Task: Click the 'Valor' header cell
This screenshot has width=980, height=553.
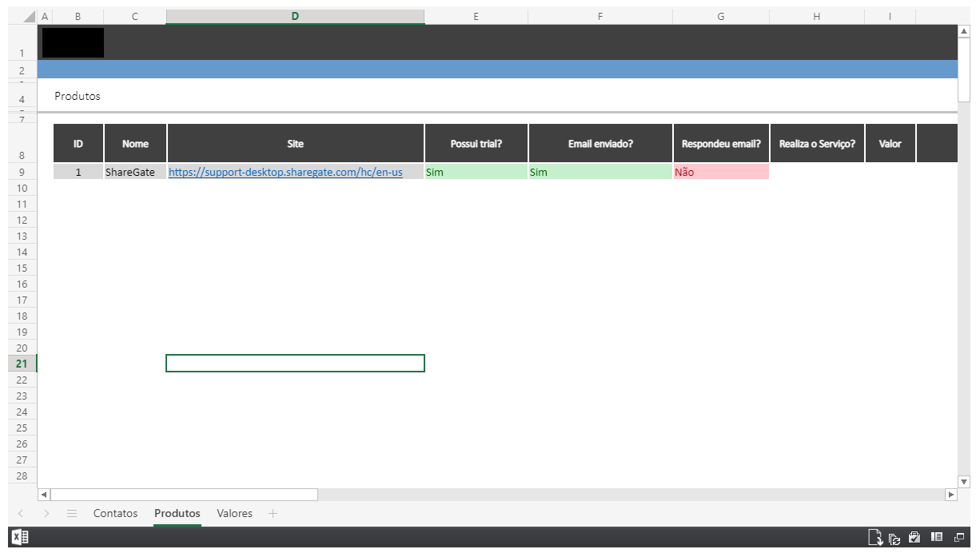Action: (x=890, y=144)
